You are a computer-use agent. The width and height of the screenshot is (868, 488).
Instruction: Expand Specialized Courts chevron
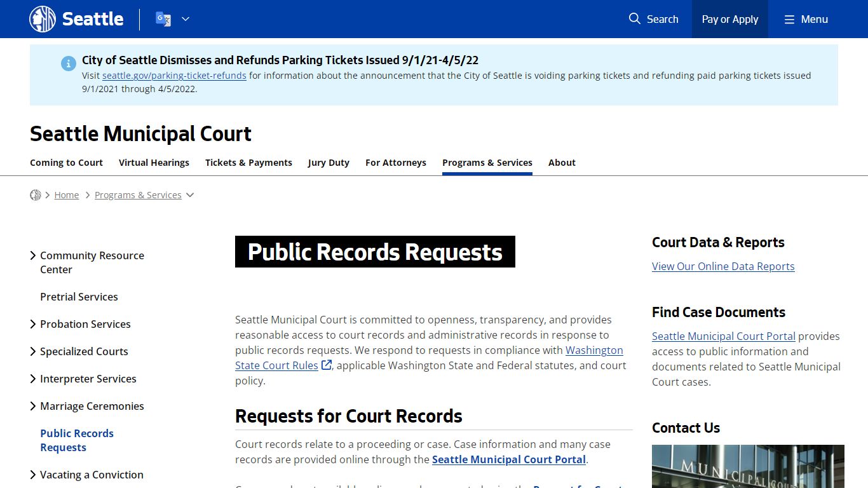pos(33,351)
